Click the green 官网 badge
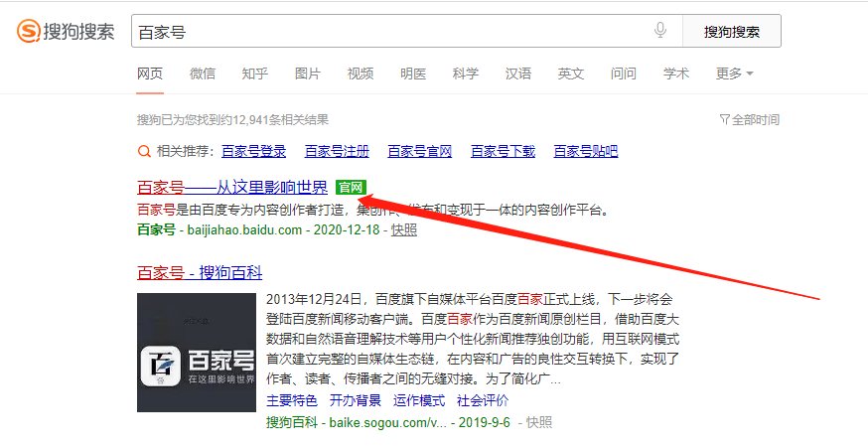Viewport: 868px width, 448px height. coord(351,188)
